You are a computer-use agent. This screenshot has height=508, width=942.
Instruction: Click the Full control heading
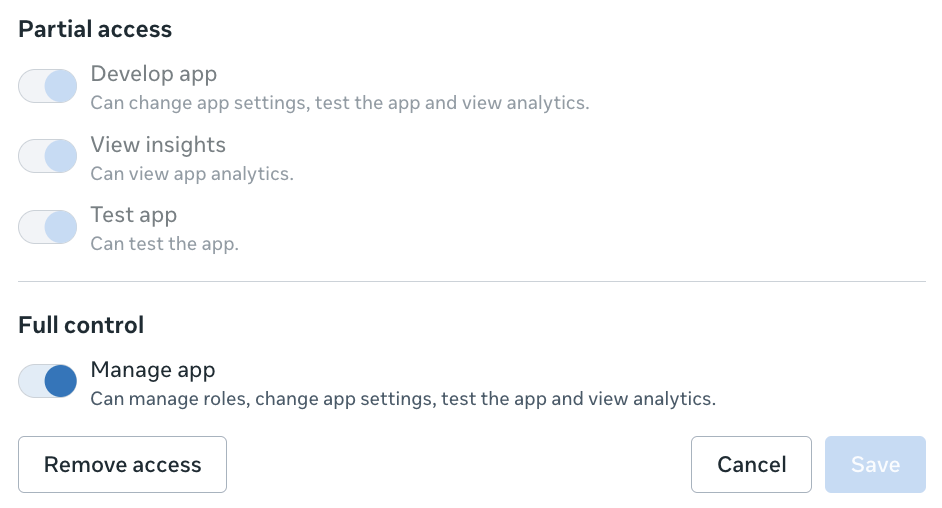click(81, 325)
